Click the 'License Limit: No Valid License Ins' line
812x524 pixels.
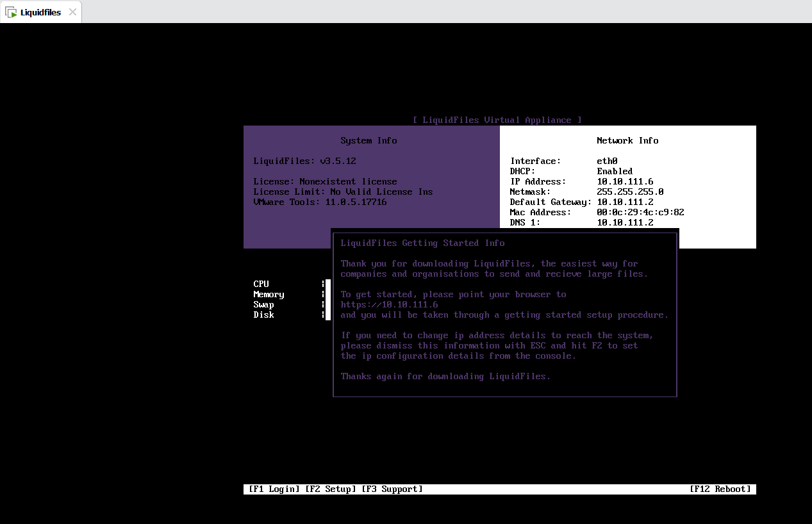click(343, 192)
